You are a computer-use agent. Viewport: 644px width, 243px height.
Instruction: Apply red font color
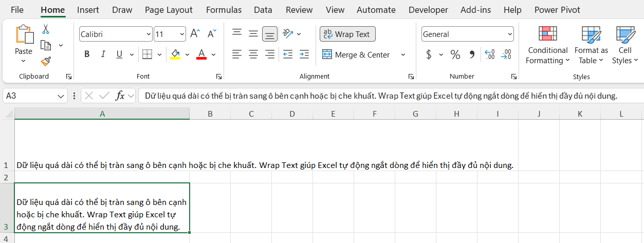click(x=201, y=54)
